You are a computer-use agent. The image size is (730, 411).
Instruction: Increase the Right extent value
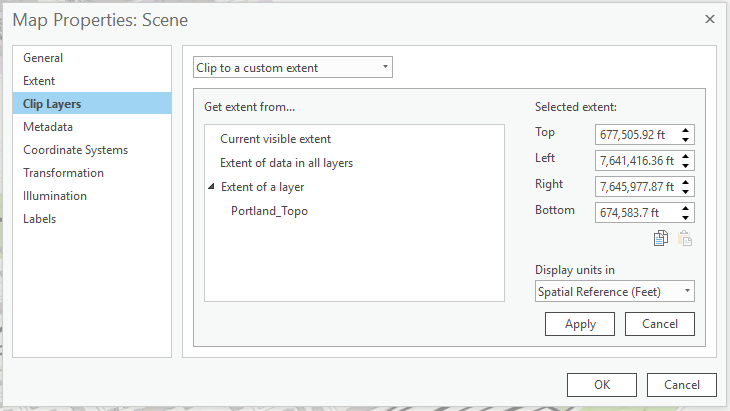click(686, 182)
